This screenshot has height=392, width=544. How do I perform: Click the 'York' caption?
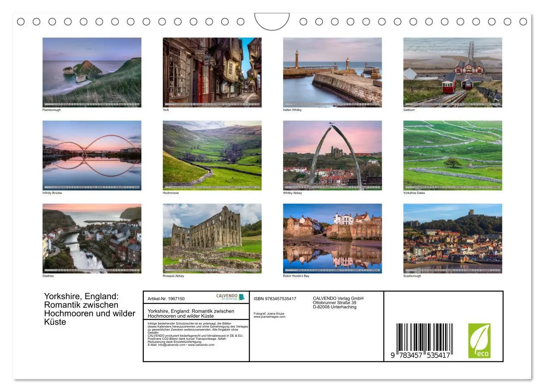(x=166, y=110)
